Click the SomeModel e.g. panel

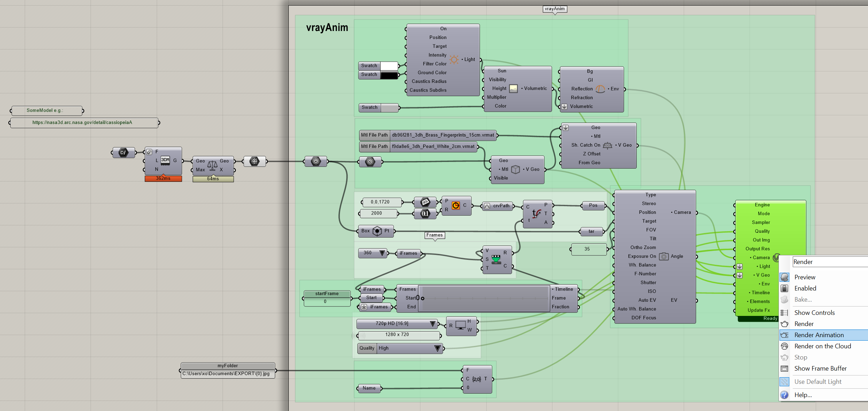click(47, 111)
